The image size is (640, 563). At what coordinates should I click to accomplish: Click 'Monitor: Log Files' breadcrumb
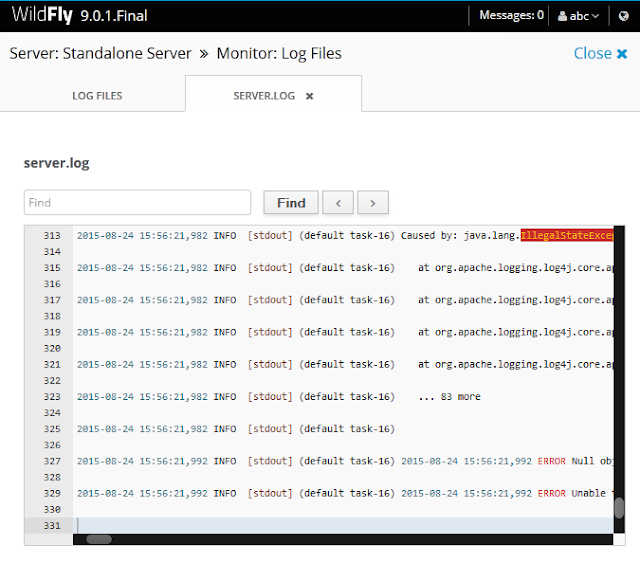[279, 53]
